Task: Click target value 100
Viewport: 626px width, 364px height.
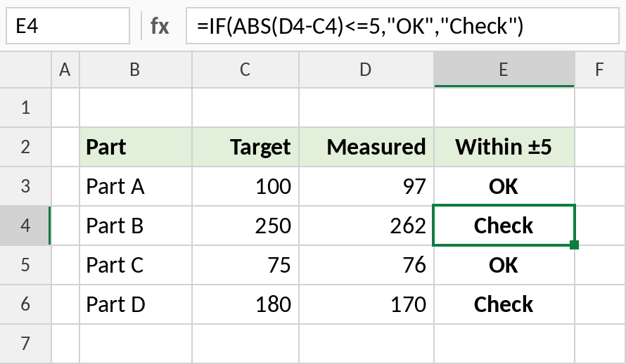Action: (x=245, y=186)
